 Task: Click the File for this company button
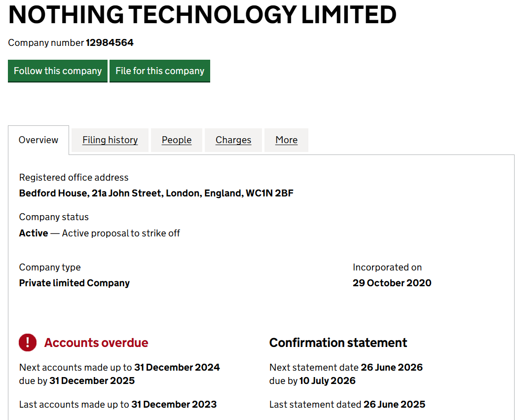click(x=159, y=71)
